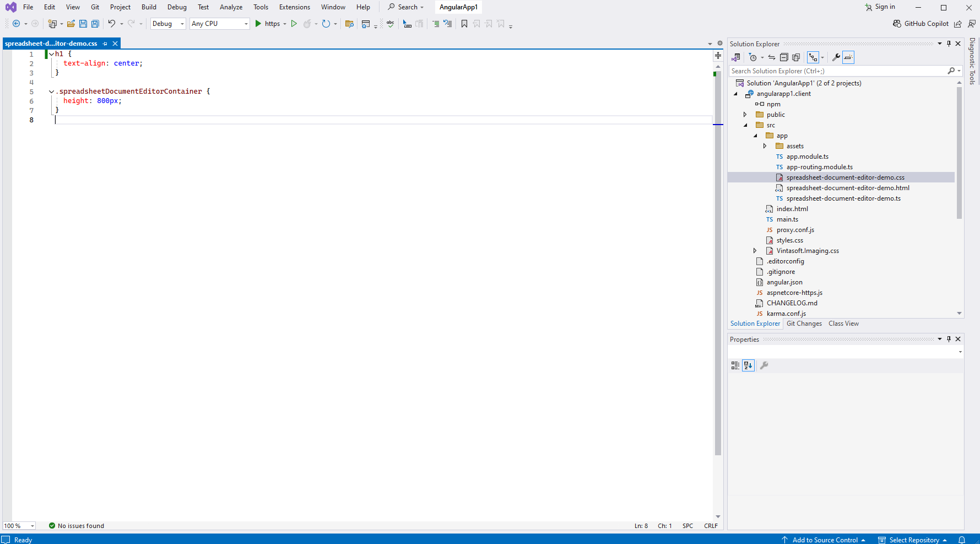Click Add to Source Control in status bar
980x544 pixels.
[x=824, y=540]
